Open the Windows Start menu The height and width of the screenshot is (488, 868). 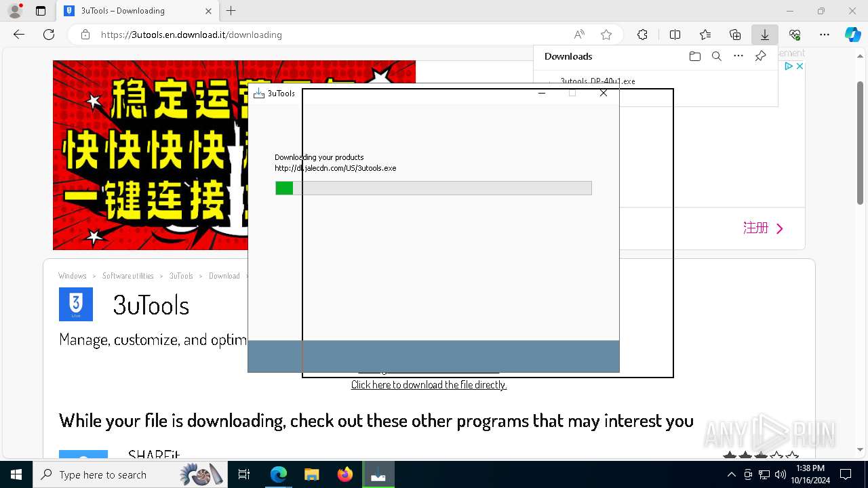point(16,474)
